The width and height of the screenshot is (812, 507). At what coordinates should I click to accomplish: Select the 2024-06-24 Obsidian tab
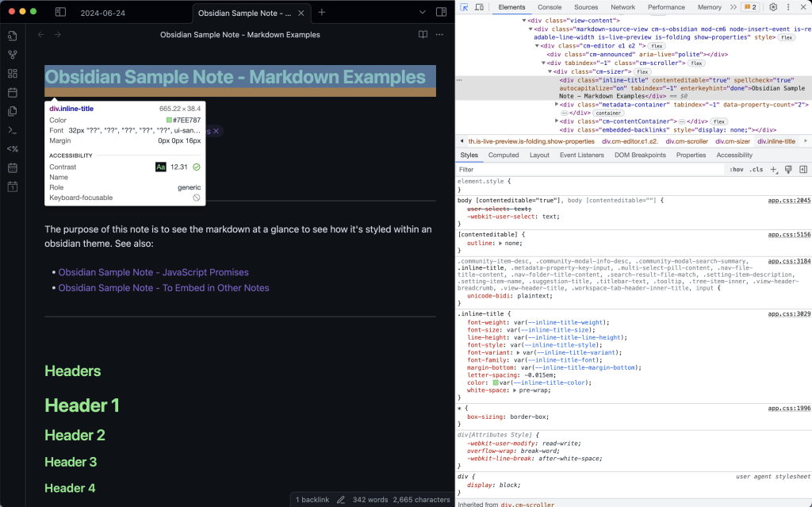pos(102,13)
